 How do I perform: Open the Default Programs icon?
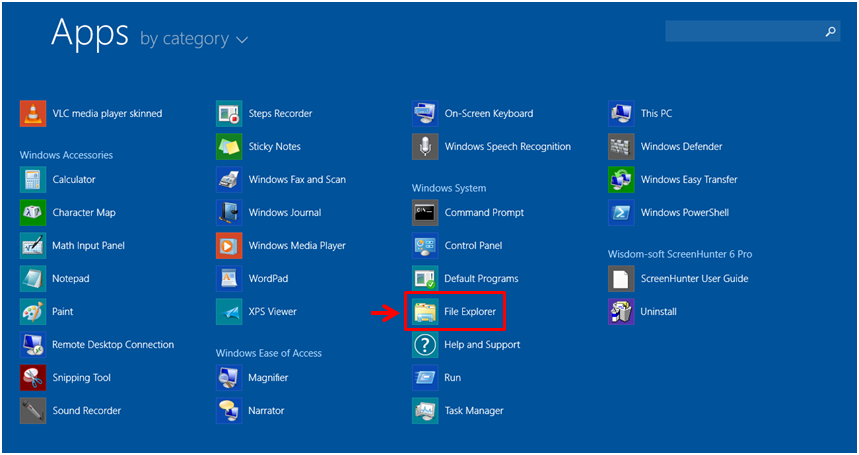tap(425, 279)
